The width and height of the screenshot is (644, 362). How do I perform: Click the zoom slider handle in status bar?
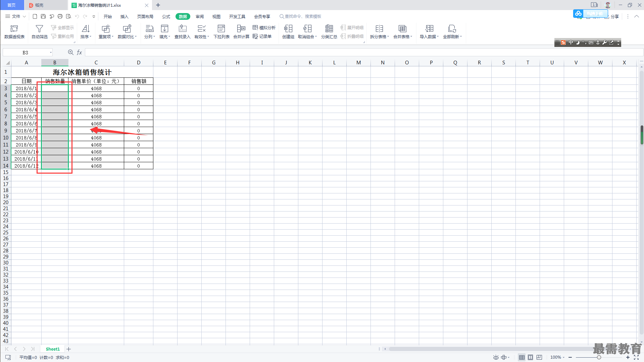[599, 357]
